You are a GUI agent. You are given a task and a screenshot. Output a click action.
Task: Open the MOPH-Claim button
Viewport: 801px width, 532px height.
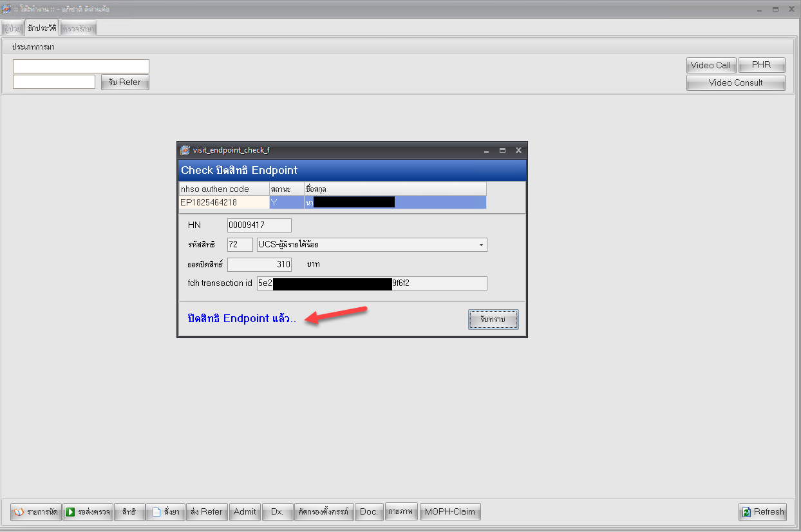[x=450, y=512]
